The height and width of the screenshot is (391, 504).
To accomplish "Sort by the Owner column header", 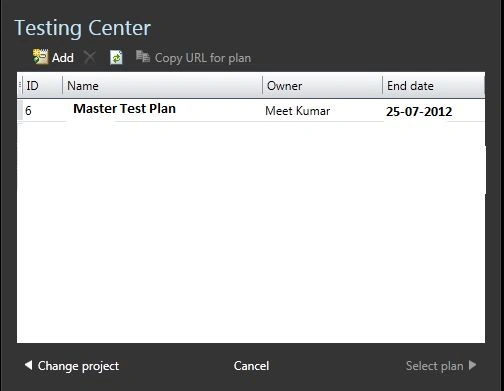I will [x=322, y=86].
